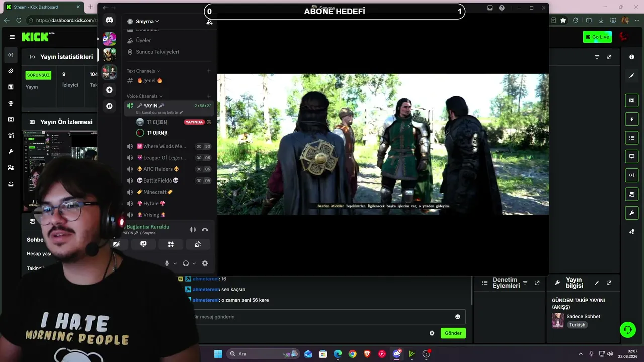Viewport: 644px width, 362px height.
Task: Open Discord direct messages home icon
Action: [x=109, y=20]
